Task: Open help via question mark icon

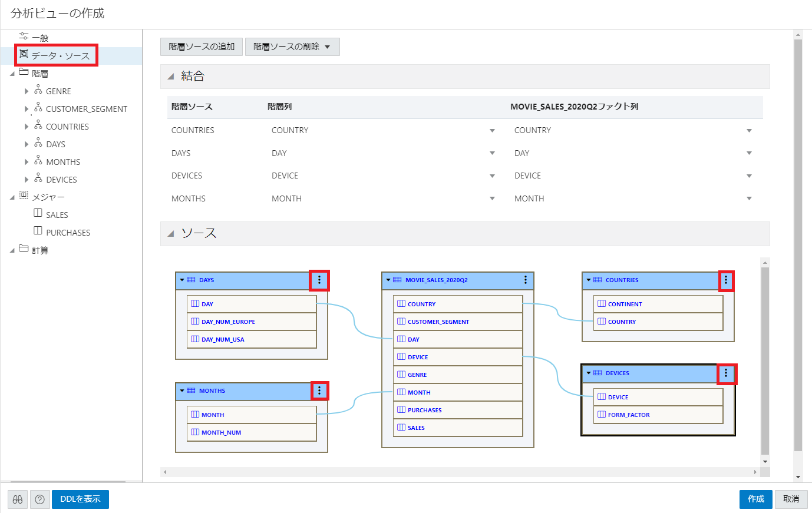Action: [x=39, y=499]
